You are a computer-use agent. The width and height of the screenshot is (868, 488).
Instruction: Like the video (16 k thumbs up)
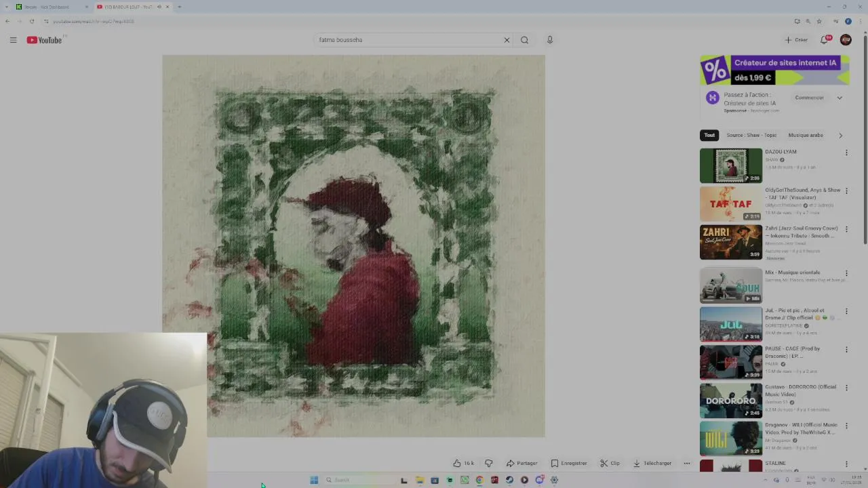coord(464,464)
